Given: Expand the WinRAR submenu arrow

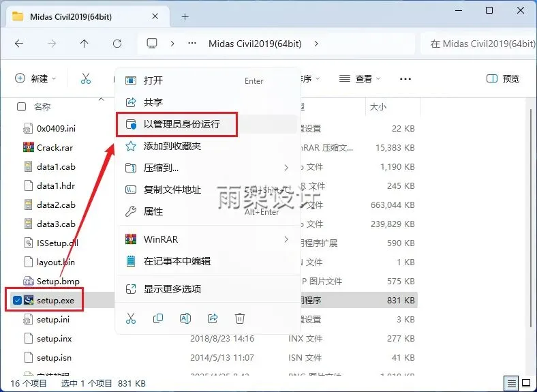Looking at the screenshot, I should [286, 239].
